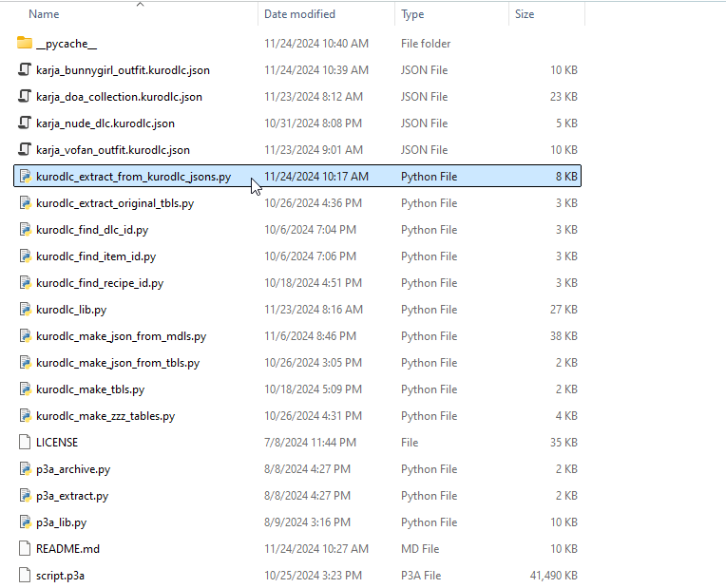Click the P3A File type of script.p3a

point(421,576)
